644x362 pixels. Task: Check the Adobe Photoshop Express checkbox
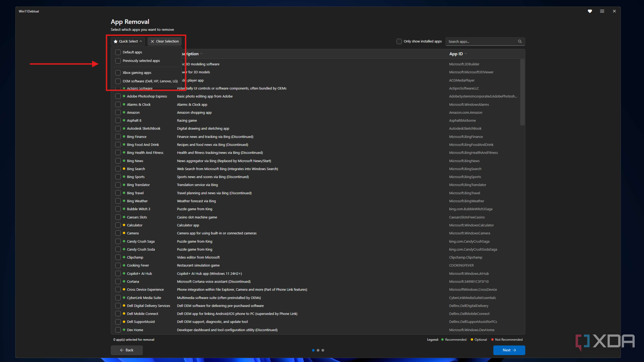point(118,96)
